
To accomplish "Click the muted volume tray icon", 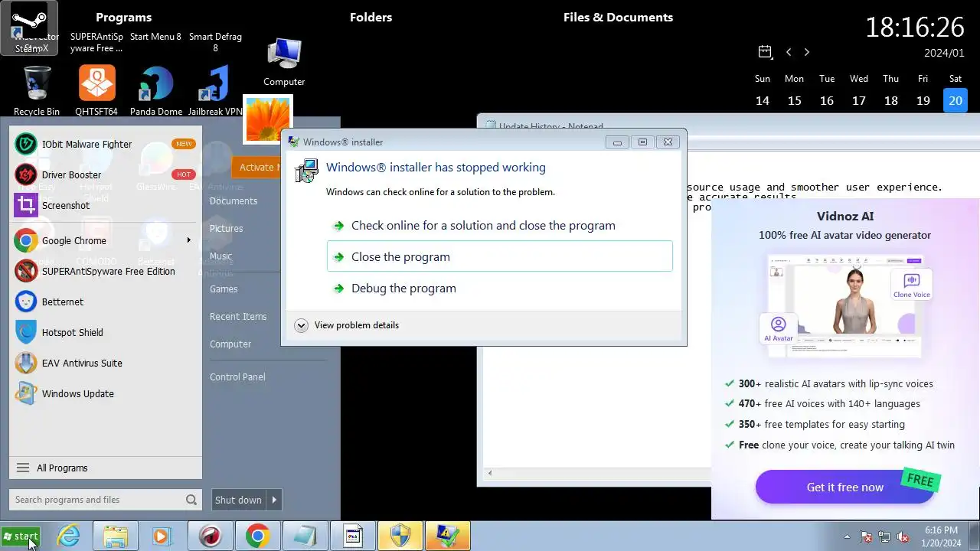I will coord(903,537).
